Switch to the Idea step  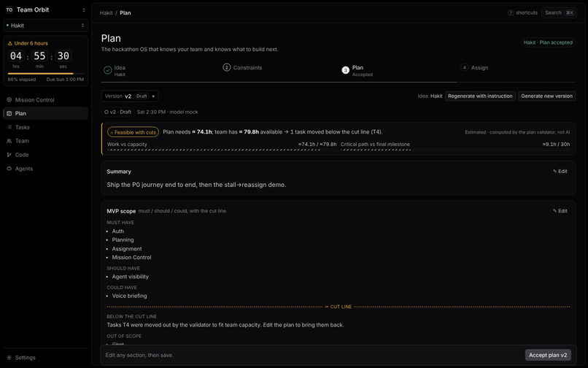tap(115, 70)
